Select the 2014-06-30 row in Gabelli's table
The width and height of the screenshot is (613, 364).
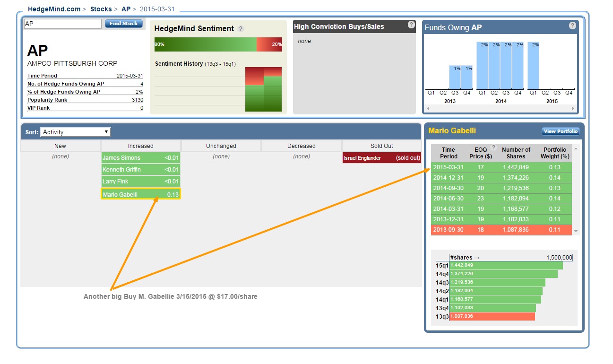pos(501,199)
